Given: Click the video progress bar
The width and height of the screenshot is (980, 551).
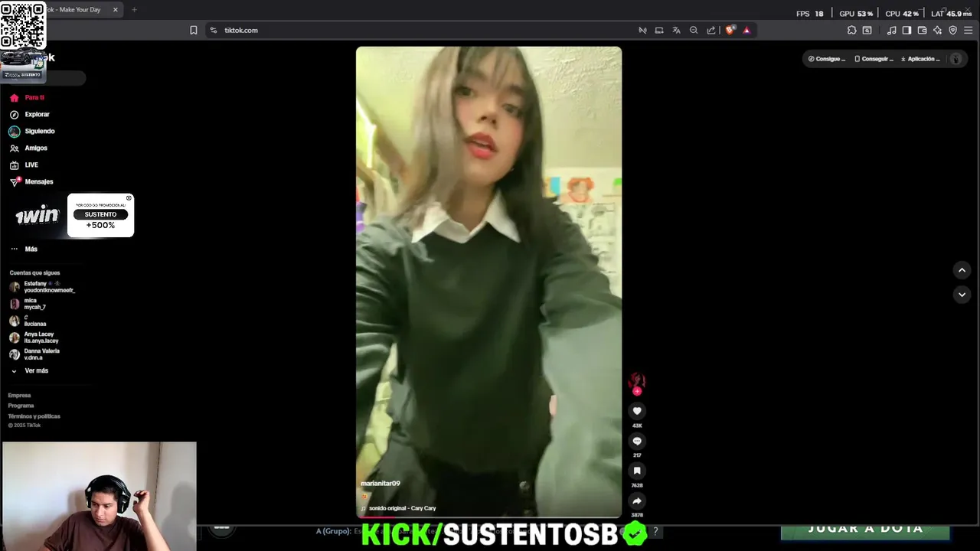Looking at the screenshot, I should (488, 517).
